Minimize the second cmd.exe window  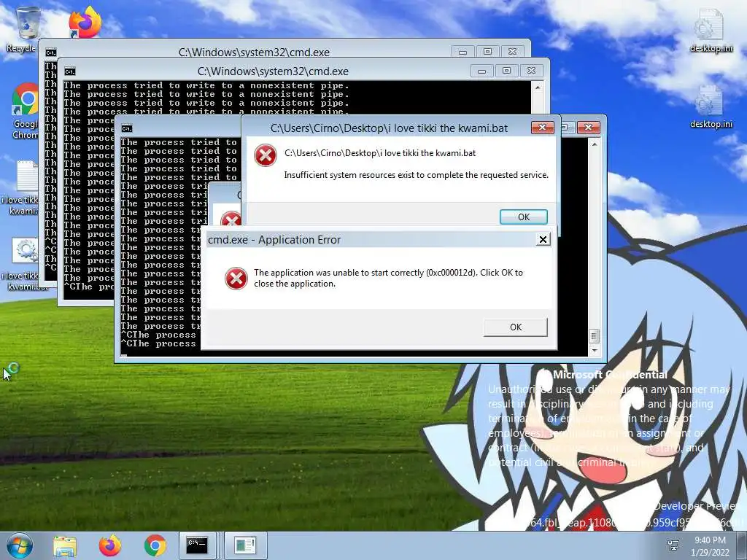click(481, 71)
